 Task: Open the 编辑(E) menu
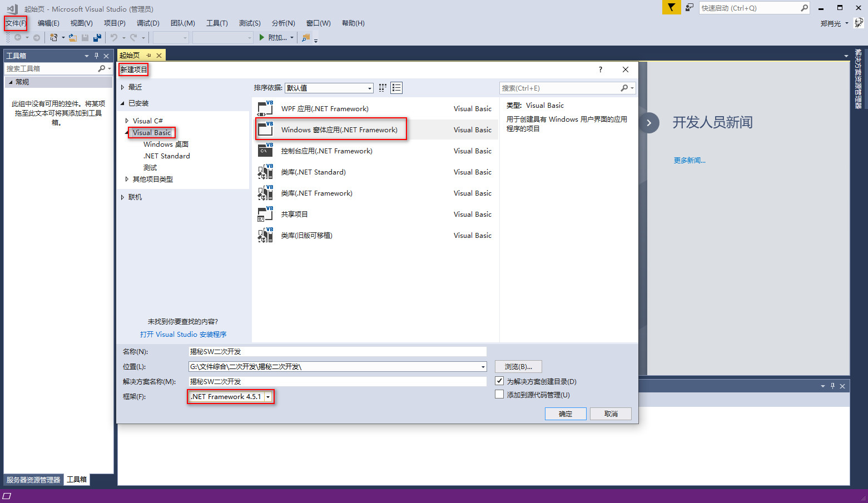click(x=48, y=23)
